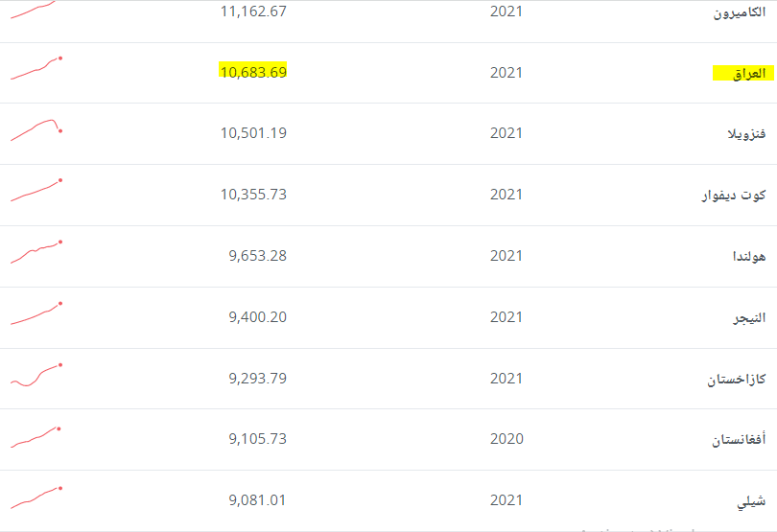Open the Netherlands (هولندا) sparkline chart
The width and height of the screenshot is (777, 532).
pyautogui.click(x=36, y=252)
